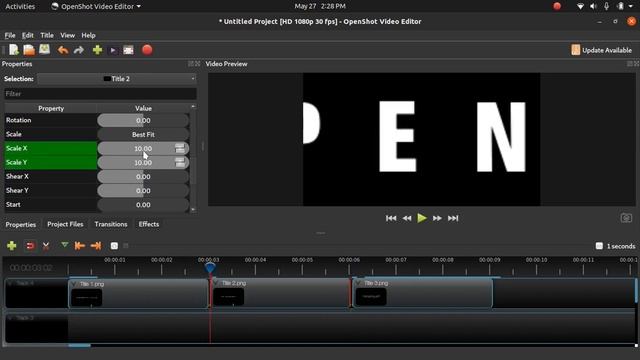
Task: Add a marker with the green triangle icon
Action: 64,245
